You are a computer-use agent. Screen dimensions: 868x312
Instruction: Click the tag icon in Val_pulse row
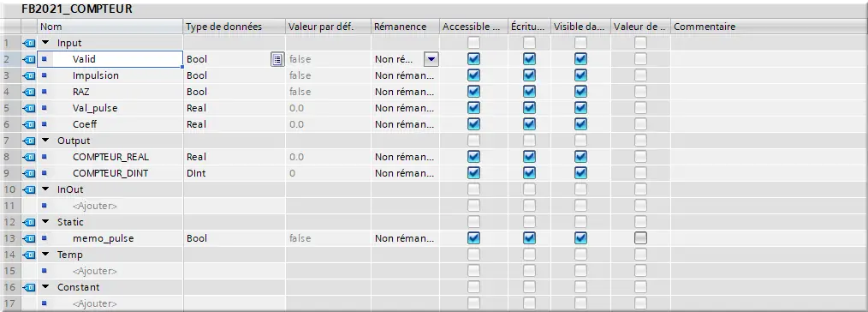point(29,108)
